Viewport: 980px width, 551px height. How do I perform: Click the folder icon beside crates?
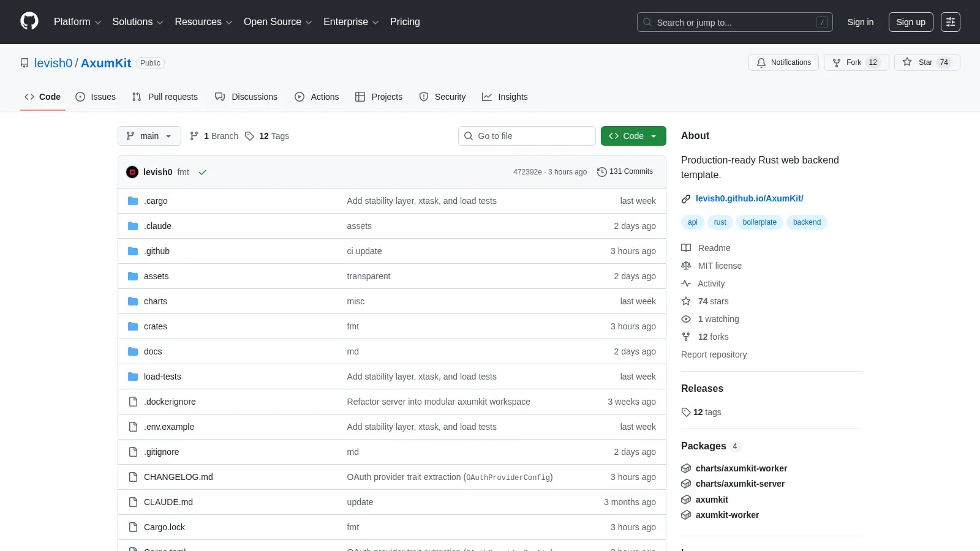point(133,326)
